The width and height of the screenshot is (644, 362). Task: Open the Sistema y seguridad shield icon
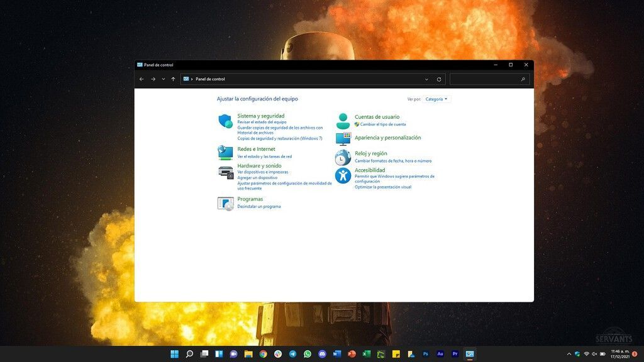tap(225, 121)
